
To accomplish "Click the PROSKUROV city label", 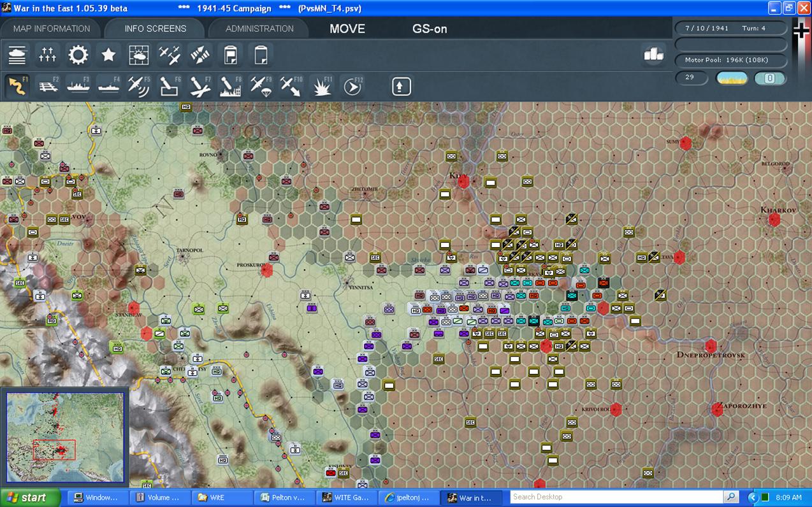I will [250, 264].
